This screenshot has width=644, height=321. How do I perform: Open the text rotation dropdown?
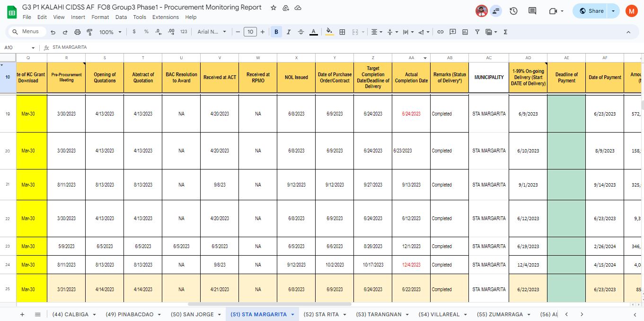424,32
